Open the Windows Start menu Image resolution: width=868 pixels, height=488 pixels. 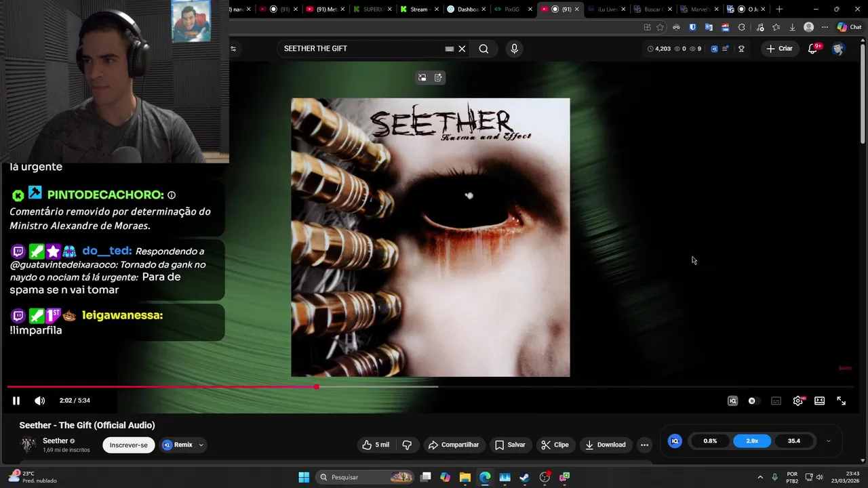[x=304, y=477]
